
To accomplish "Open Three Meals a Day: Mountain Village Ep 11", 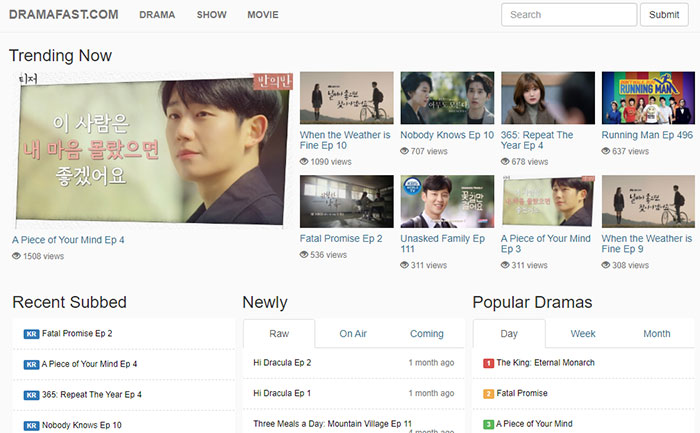I will (x=332, y=424).
